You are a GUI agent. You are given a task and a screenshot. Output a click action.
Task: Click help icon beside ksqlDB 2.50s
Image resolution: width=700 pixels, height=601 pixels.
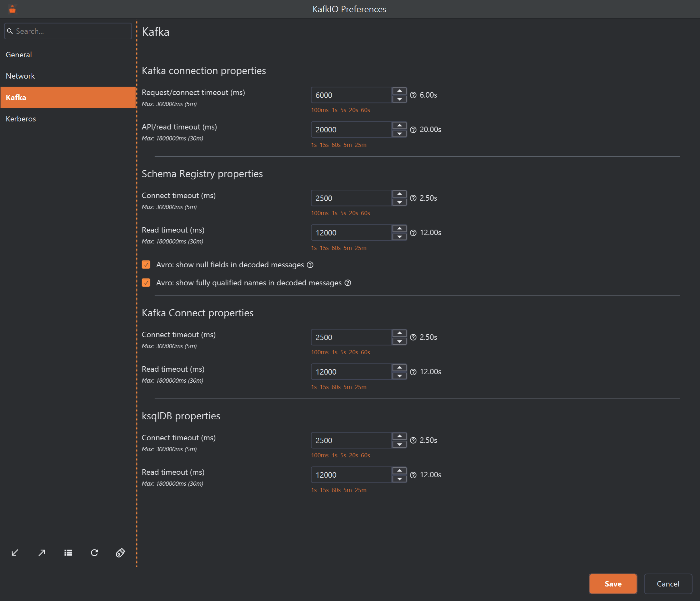413,440
